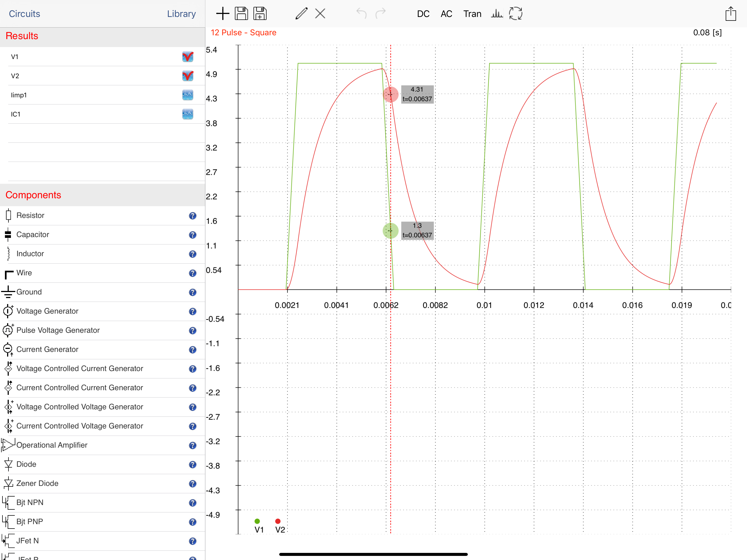Select the Operational Amplifier component
The image size is (747, 560).
[x=102, y=445]
